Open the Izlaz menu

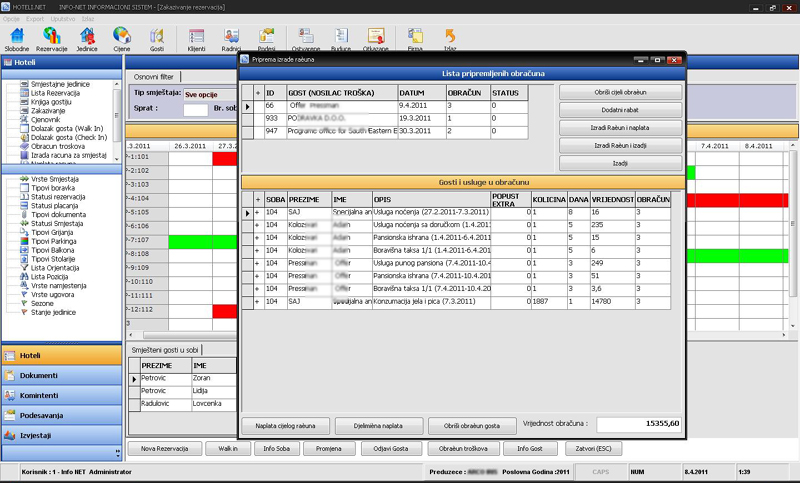88,19
